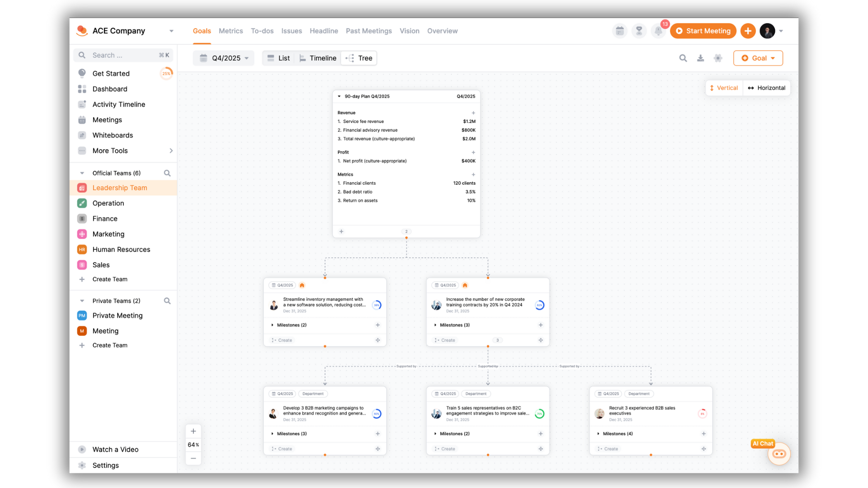
Task: Click the notifications bell icon
Action: 658,31
